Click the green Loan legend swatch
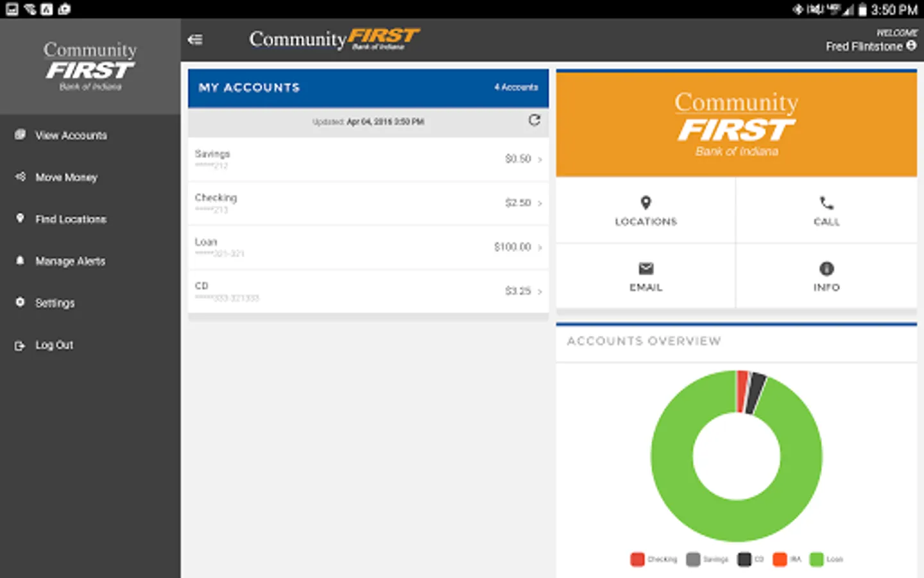Screen dimensions: 924x578 point(817,559)
